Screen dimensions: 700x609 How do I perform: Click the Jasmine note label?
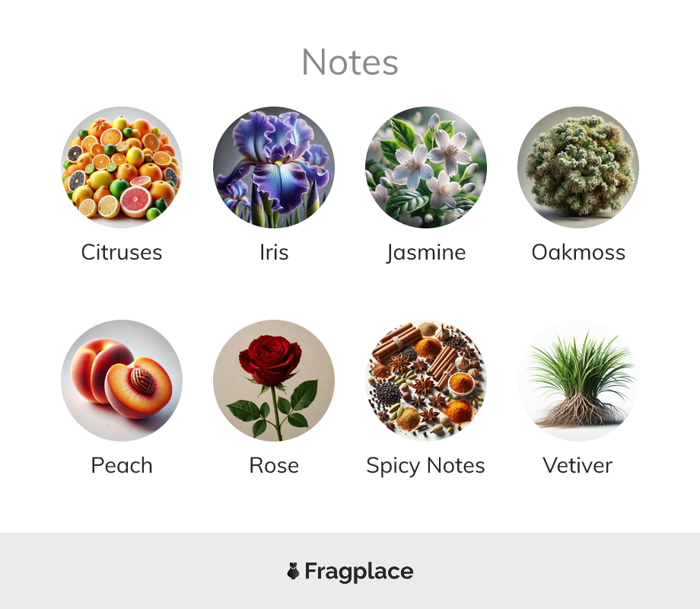[426, 253]
